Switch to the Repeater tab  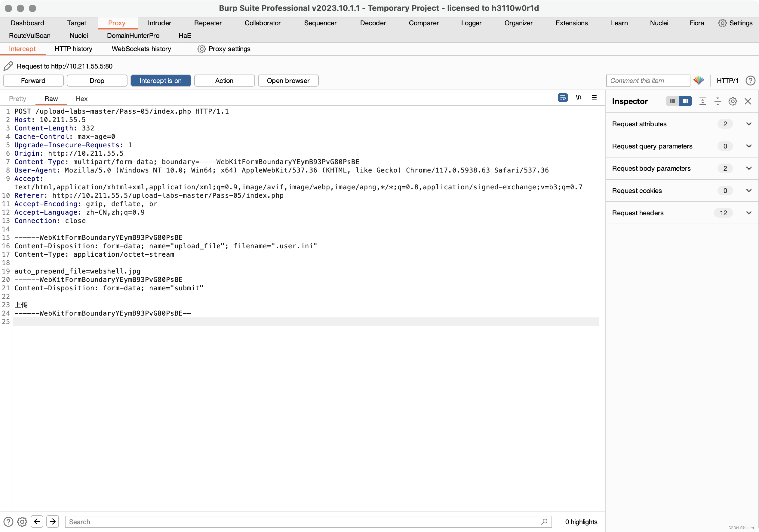(207, 23)
